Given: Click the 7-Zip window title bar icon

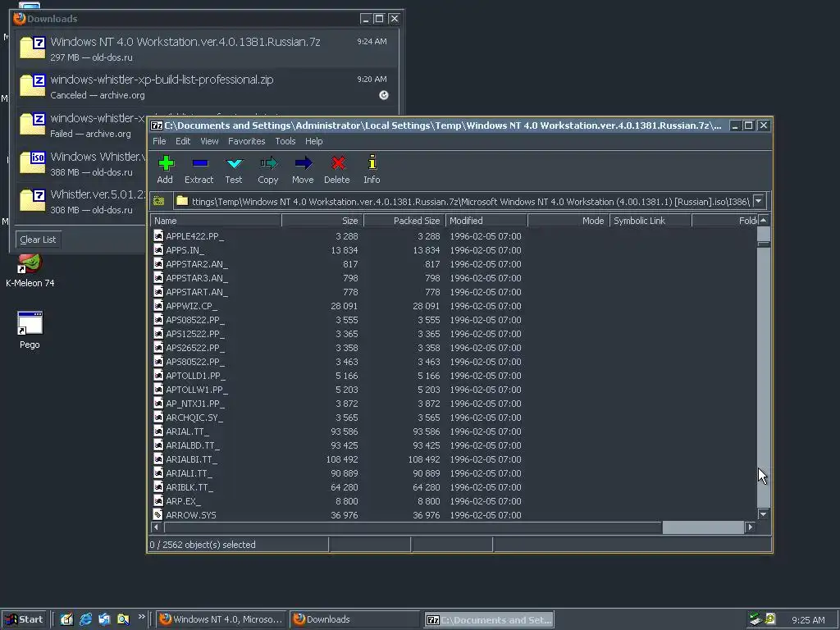Looking at the screenshot, I should pyautogui.click(x=157, y=126).
